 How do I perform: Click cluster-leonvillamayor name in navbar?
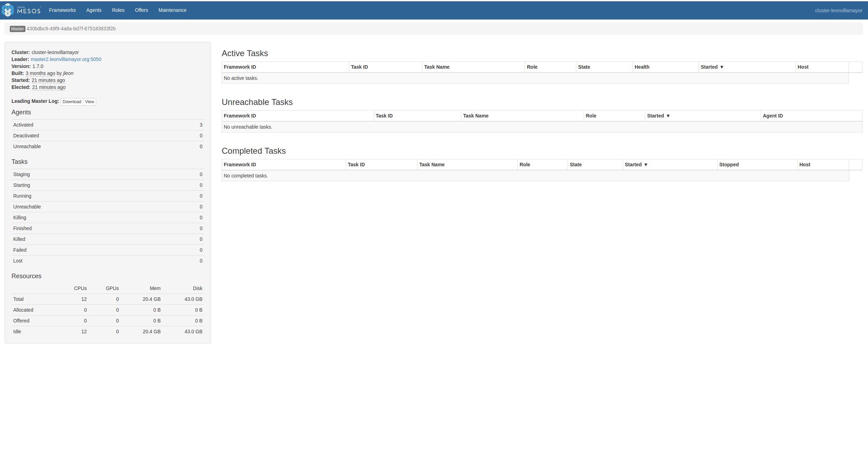[838, 10]
